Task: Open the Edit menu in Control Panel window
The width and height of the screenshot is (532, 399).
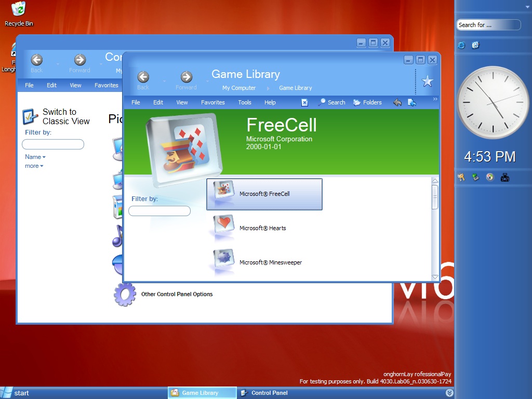Action: (51, 85)
